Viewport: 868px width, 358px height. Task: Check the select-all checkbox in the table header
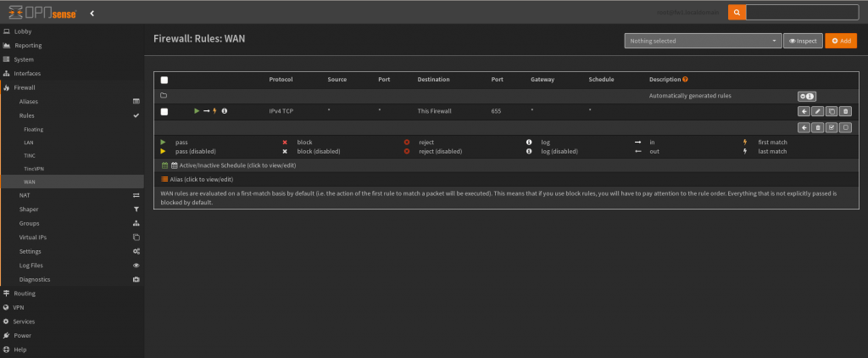(x=164, y=80)
